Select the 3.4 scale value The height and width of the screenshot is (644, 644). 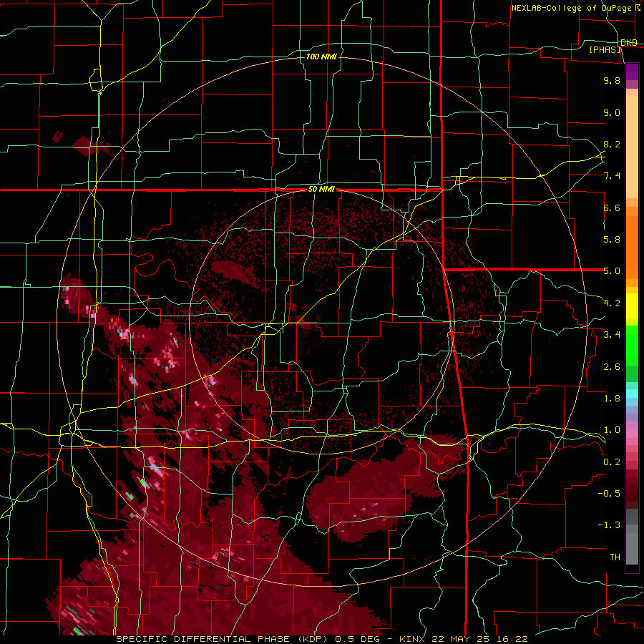[612, 335]
